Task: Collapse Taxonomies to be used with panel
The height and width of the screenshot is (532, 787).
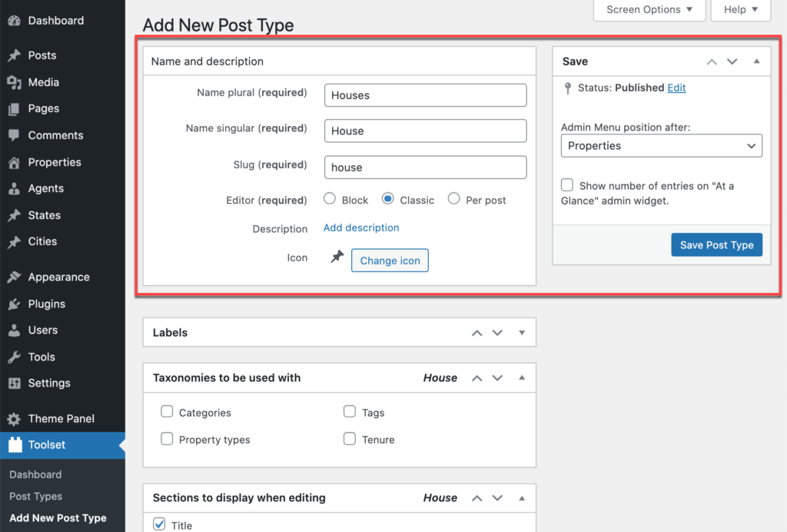Action: pyautogui.click(x=522, y=377)
